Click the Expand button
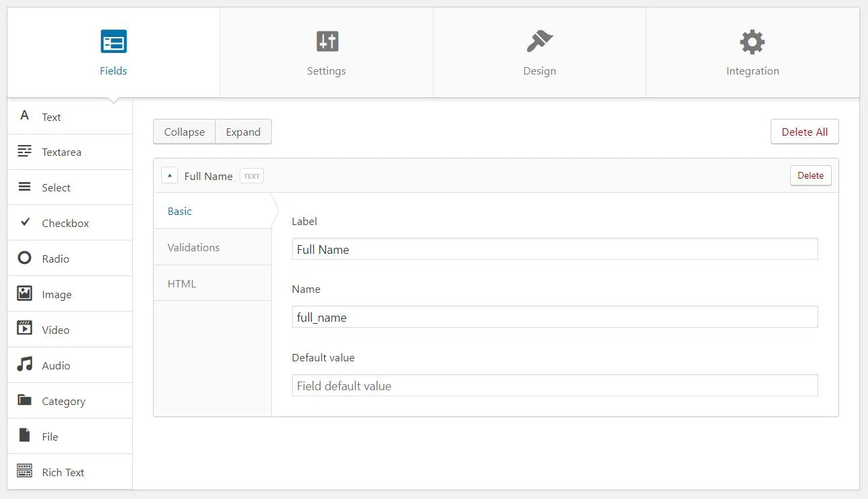The height and width of the screenshot is (499, 868). tap(243, 132)
